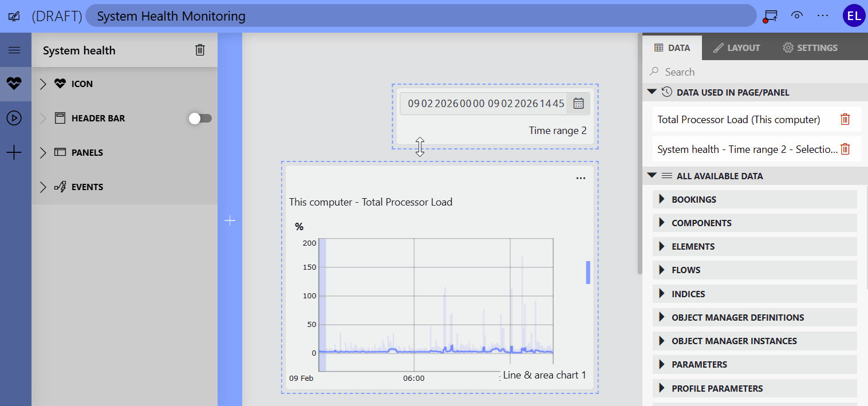Collapse Data Used in Page/Panel section
The image size is (868, 406).
pyautogui.click(x=652, y=92)
